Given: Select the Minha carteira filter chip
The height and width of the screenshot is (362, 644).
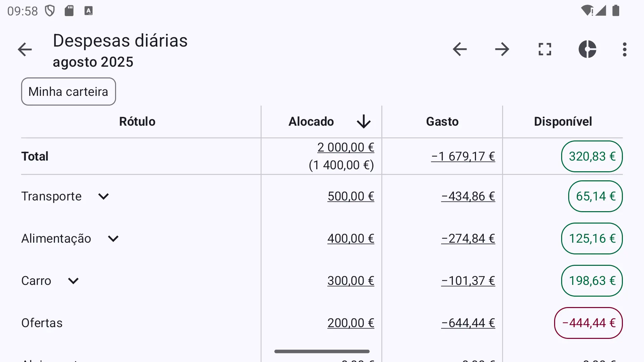Looking at the screenshot, I should (68, 92).
